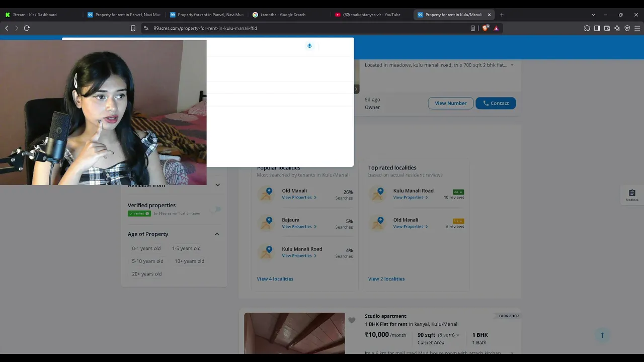View Properties for Old Manali in Top rated
Viewport: 644px width, 362px height.
tap(410, 227)
